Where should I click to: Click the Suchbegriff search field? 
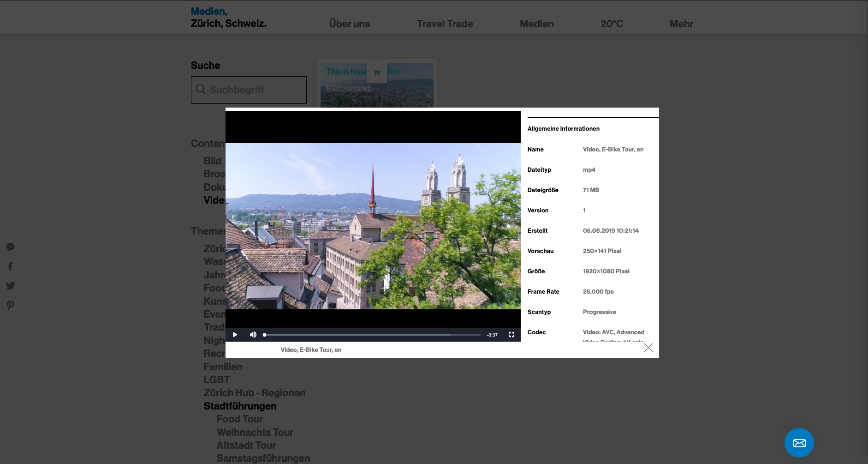pyautogui.click(x=249, y=90)
